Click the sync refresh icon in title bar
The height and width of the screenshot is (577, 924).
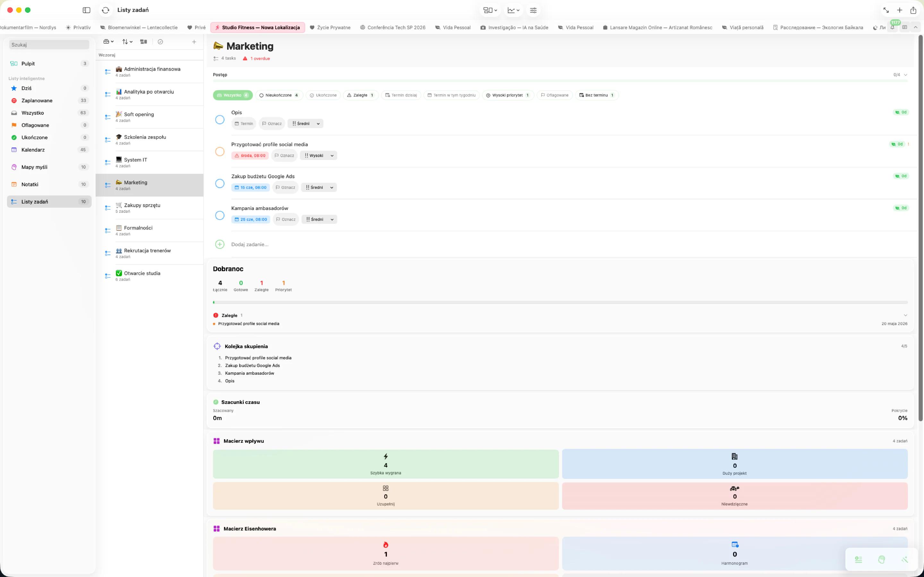pos(106,10)
